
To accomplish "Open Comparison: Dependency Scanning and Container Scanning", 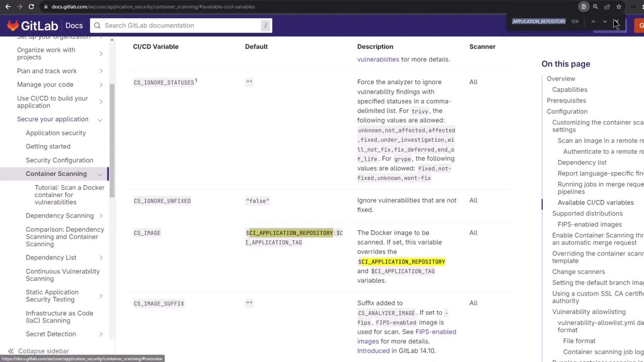I will click(x=65, y=236).
